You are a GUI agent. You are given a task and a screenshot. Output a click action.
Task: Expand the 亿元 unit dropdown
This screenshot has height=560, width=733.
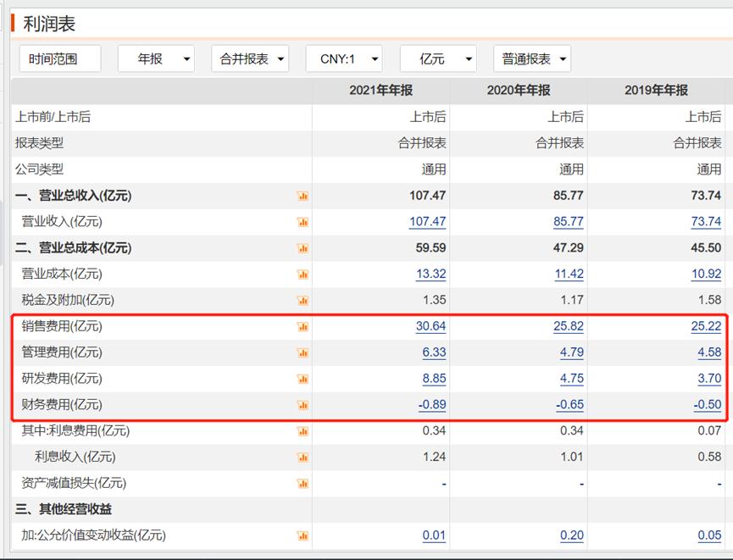click(x=438, y=58)
